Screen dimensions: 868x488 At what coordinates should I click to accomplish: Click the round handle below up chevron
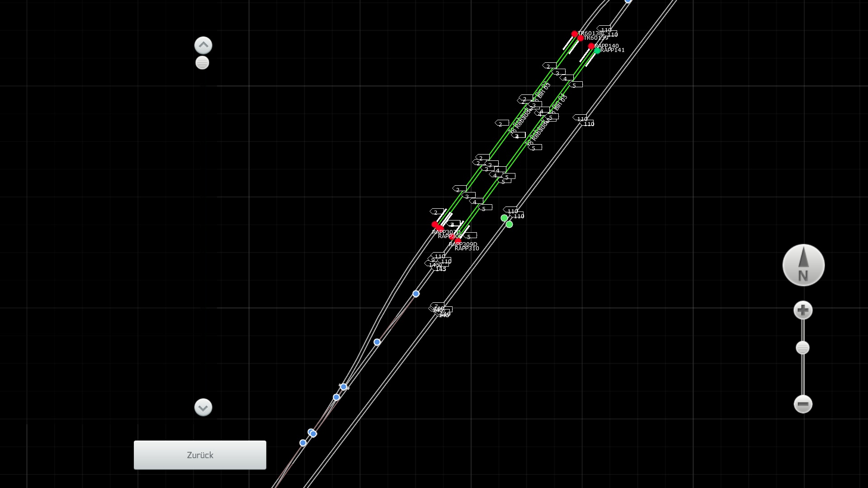(x=202, y=63)
